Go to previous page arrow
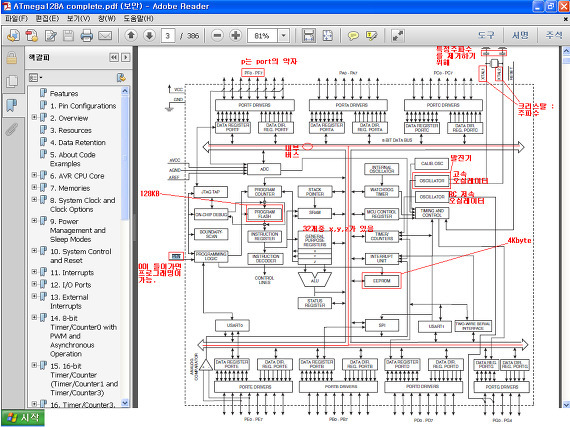The width and height of the screenshot is (570, 427). pos(131,35)
